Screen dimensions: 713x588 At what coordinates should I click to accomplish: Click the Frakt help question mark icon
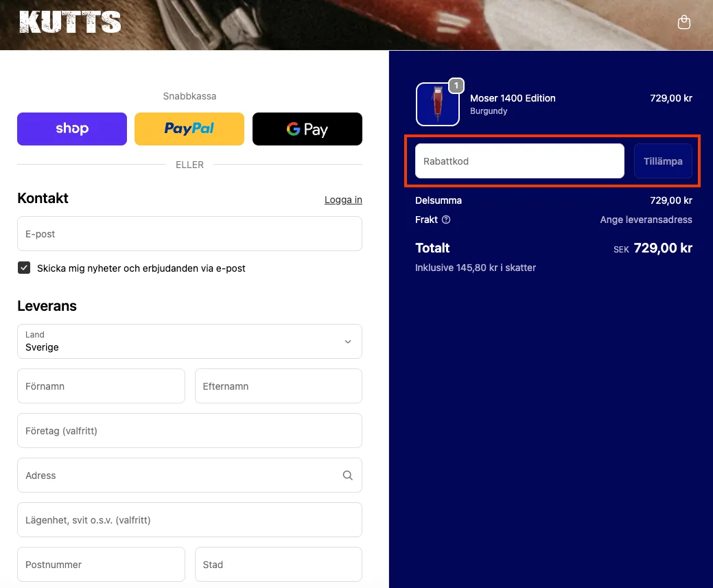[446, 220]
